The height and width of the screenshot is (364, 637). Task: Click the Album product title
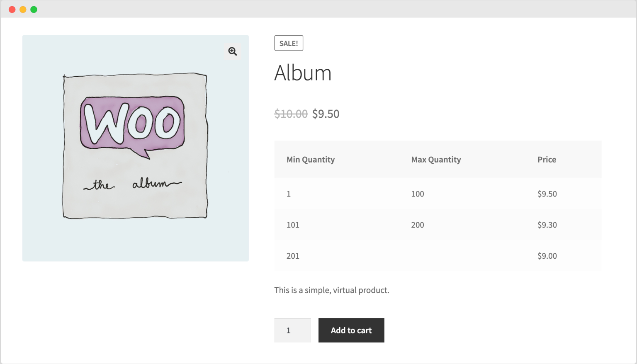coord(303,73)
